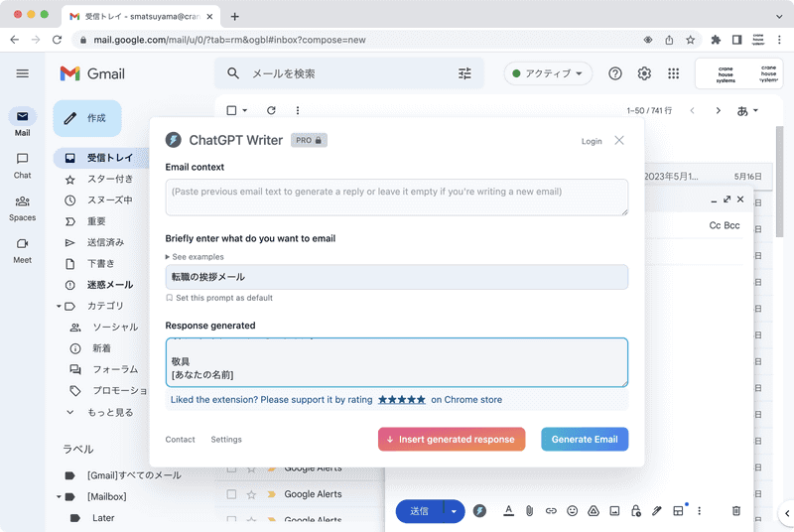Image resolution: width=794 pixels, height=532 pixels.
Task: Open the inbox toolbar more options icon
Action: click(x=297, y=110)
